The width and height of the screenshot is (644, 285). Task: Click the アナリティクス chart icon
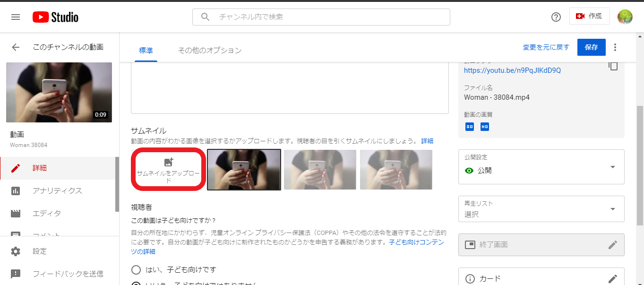16,191
